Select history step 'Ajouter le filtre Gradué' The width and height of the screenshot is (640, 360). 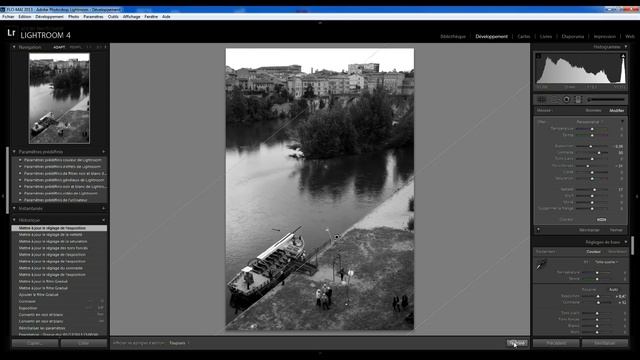tap(59, 295)
